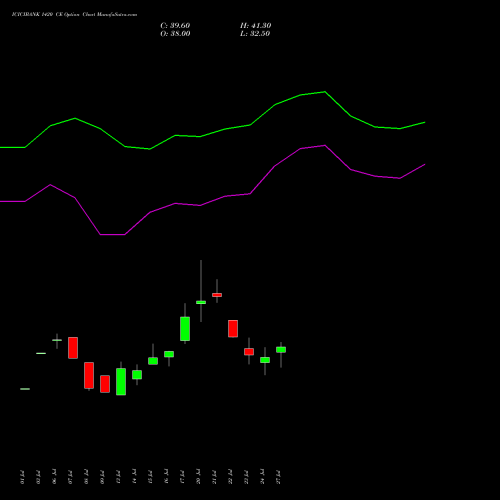Click the 08 Jul date axis label
The width and height of the screenshot is (500, 500).
86,477
